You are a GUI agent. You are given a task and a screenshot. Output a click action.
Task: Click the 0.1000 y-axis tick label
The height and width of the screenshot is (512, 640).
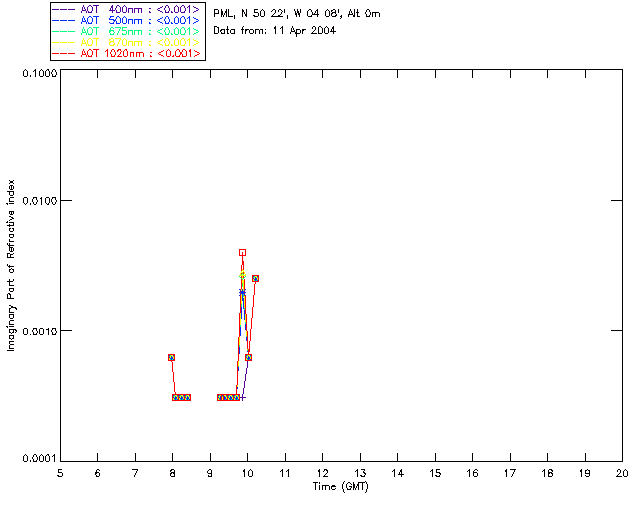[40, 73]
